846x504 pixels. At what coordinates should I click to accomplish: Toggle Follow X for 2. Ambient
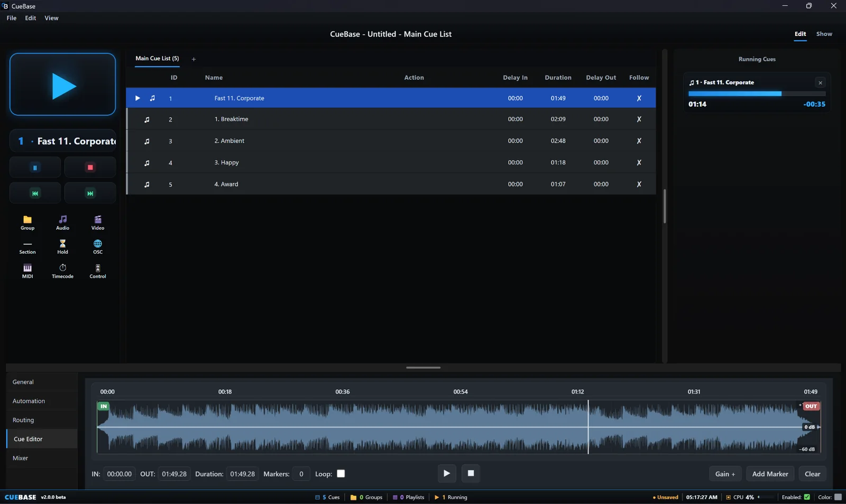(639, 141)
